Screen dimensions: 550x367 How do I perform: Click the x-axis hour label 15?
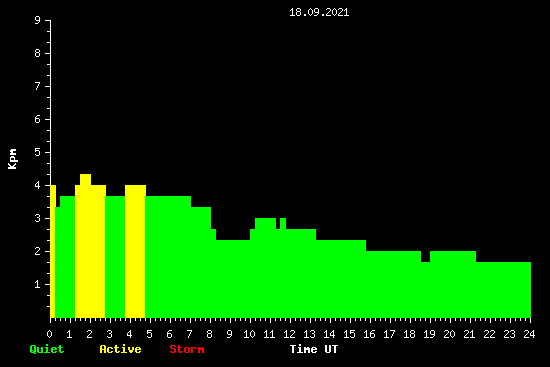coord(349,334)
